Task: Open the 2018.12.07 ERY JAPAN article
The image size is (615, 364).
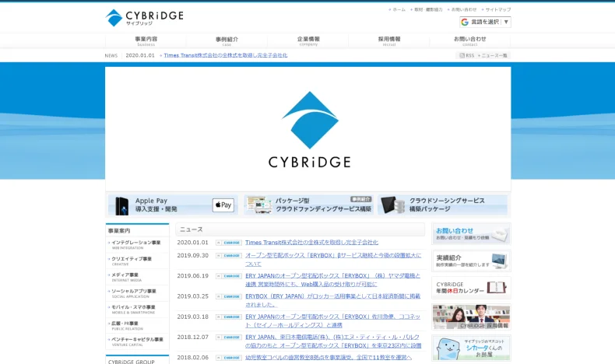Action: pos(333,341)
